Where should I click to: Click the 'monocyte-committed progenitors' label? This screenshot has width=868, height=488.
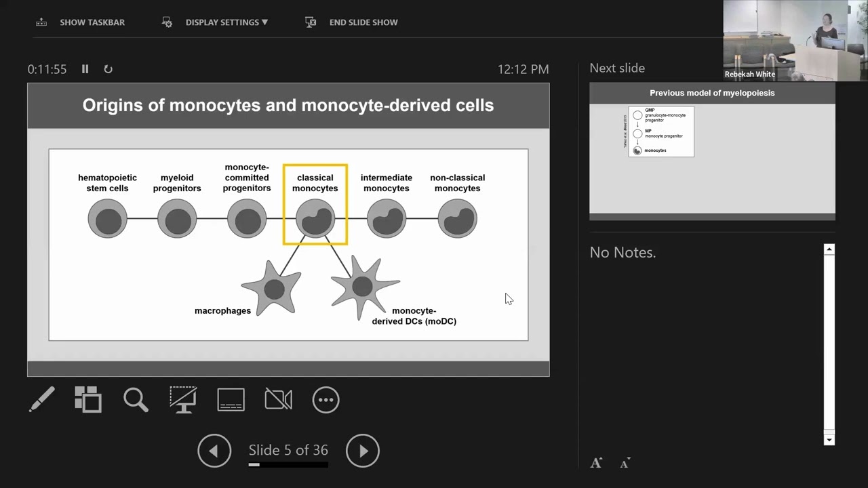247,178
